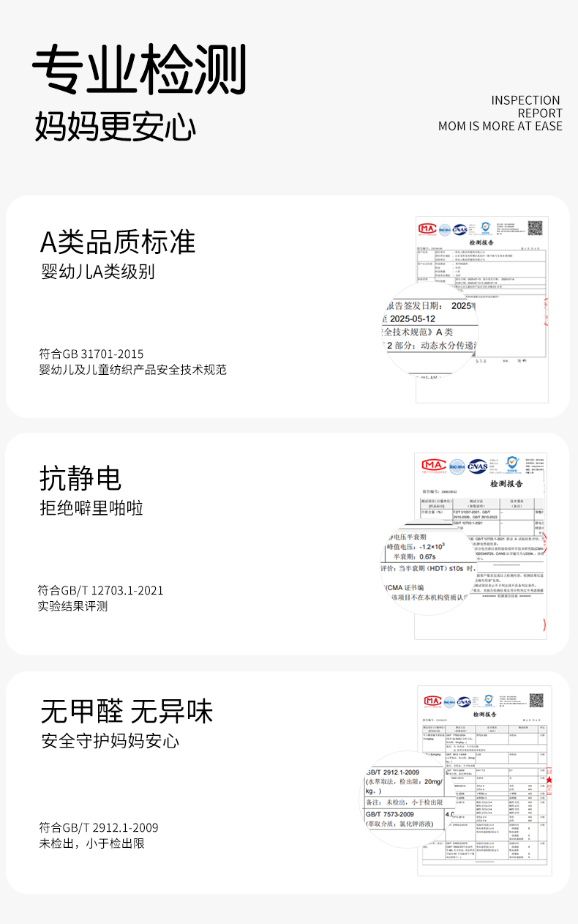Click the MOM IS MORE AT EASE text
Image resolution: width=578 pixels, height=924 pixels.
[500, 126]
